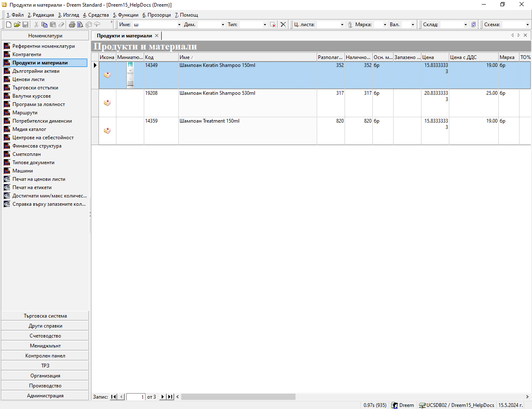The image size is (532, 409).
Task: Open the Име filter dropdown
Action: click(179, 25)
